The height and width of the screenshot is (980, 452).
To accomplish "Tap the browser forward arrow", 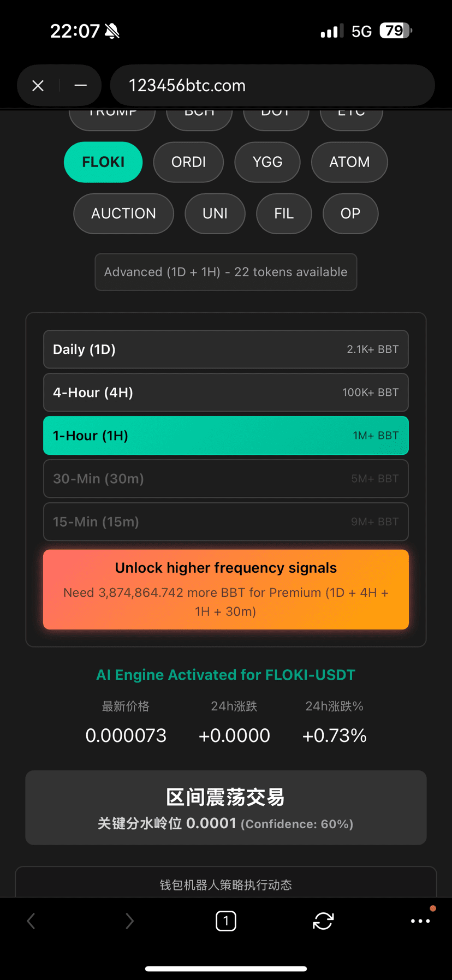I will pos(129,921).
